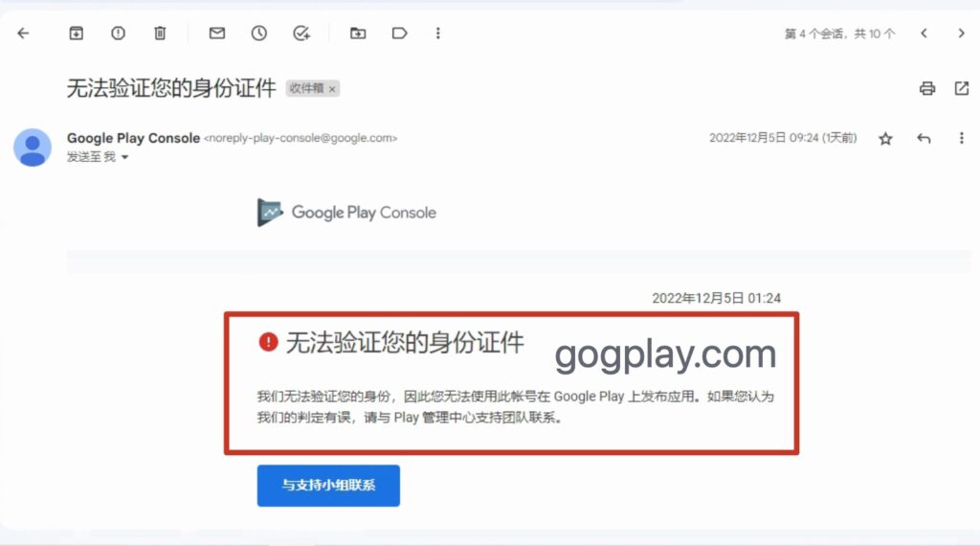The height and width of the screenshot is (546, 980).
Task: Archive this email conversation
Action: 77,34
